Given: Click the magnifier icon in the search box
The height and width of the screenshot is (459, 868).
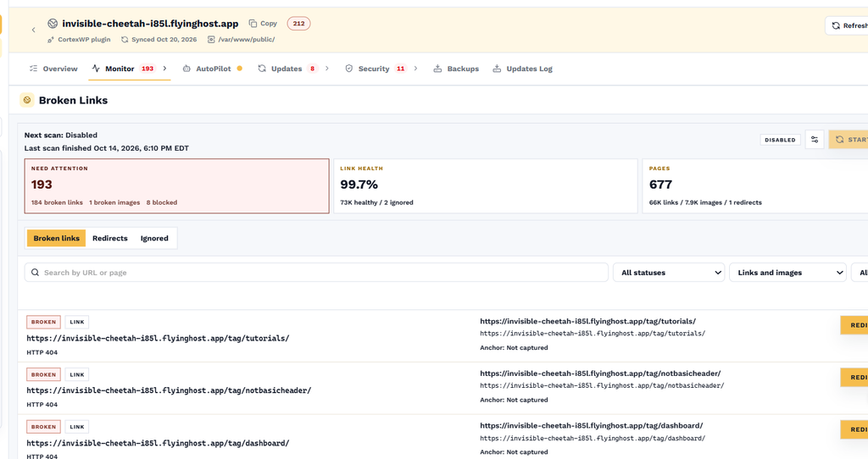Looking at the screenshot, I should (x=35, y=273).
